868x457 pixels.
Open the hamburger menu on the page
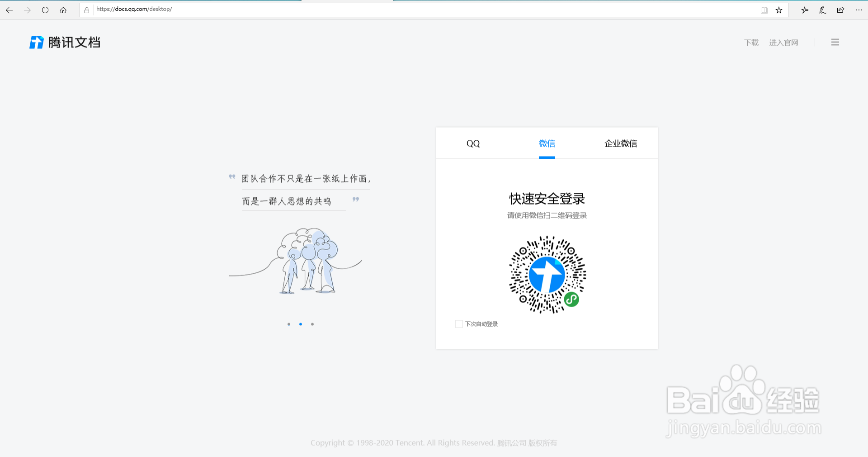pos(835,42)
